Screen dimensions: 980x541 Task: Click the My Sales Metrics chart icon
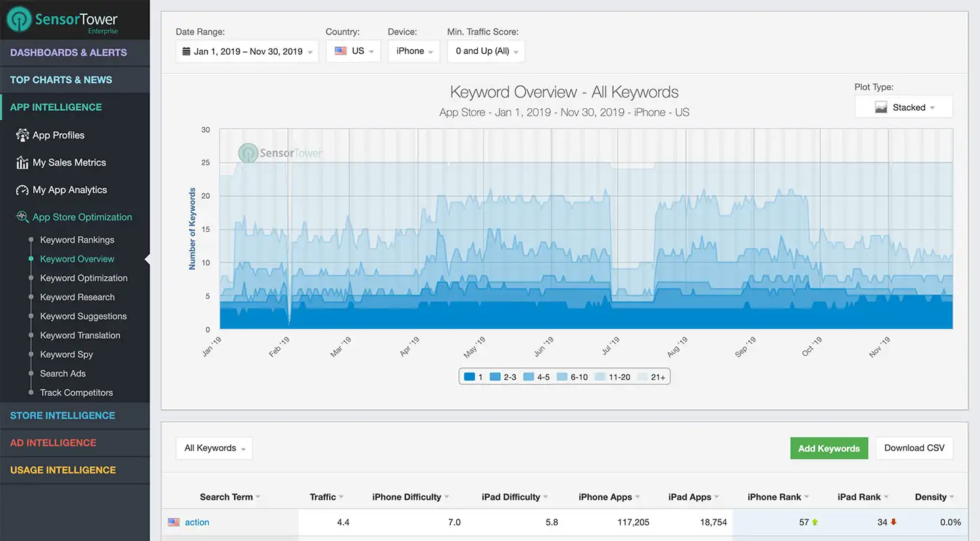point(22,162)
